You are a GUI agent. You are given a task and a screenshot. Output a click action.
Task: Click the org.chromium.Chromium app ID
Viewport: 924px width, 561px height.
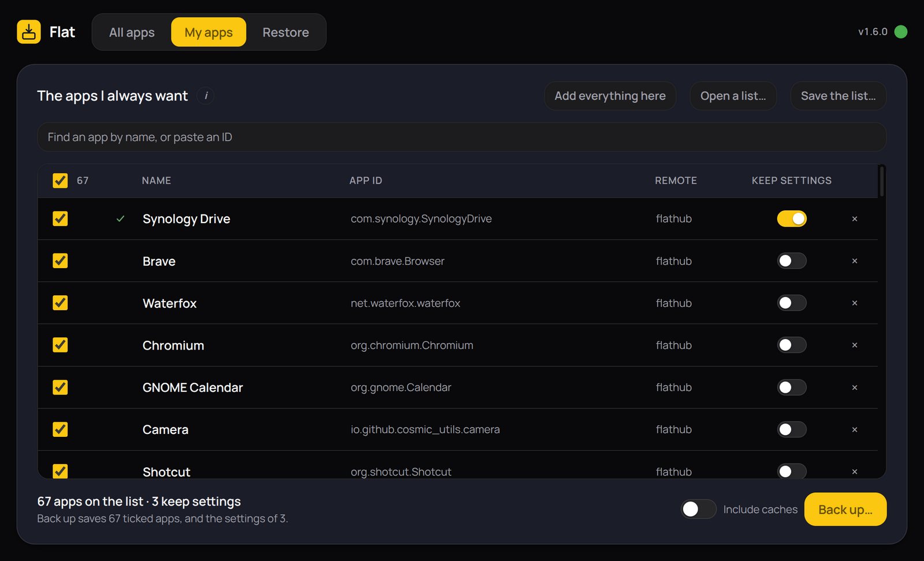[x=412, y=345]
